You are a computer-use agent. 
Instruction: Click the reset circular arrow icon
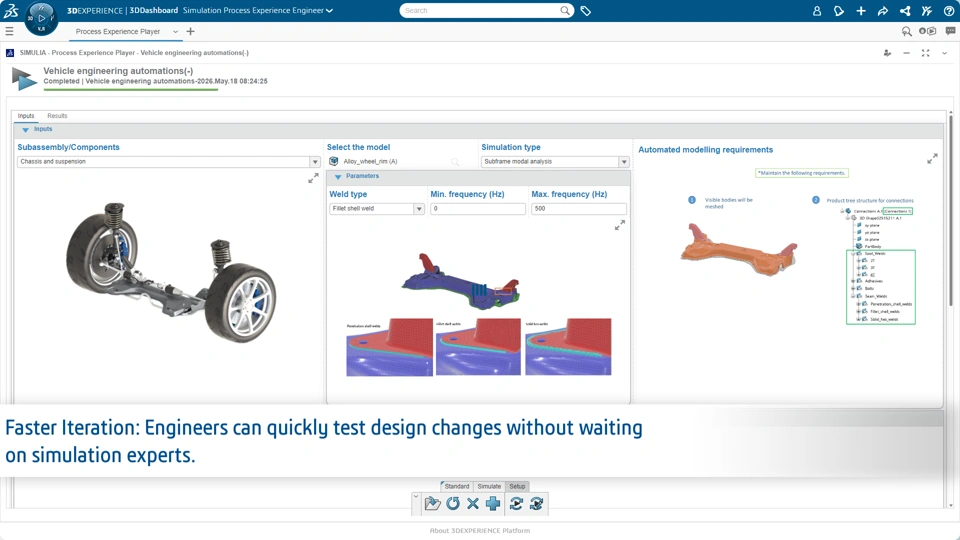pyautogui.click(x=453, y=503)
